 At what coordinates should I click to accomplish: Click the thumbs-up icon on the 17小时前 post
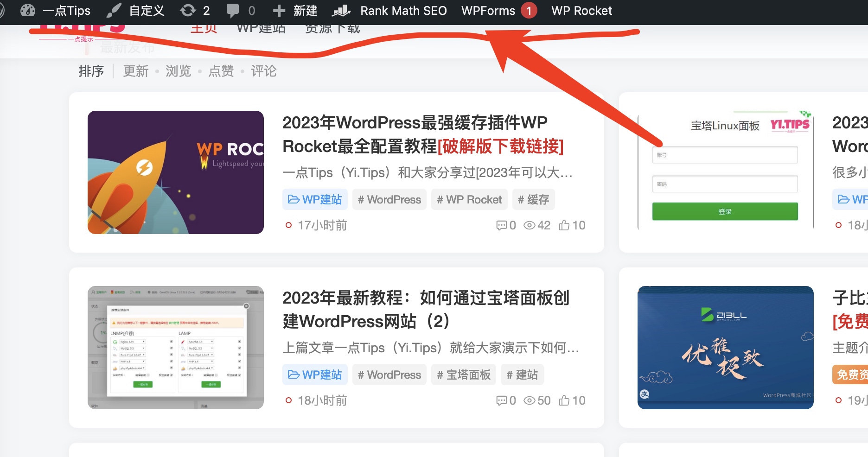564,225
